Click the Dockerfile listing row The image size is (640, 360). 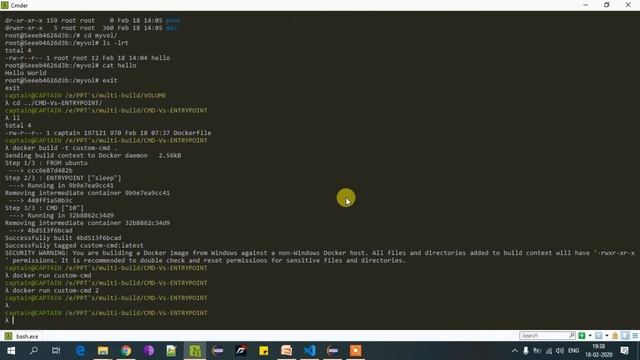pyautogui.click(x=108, y=133)
